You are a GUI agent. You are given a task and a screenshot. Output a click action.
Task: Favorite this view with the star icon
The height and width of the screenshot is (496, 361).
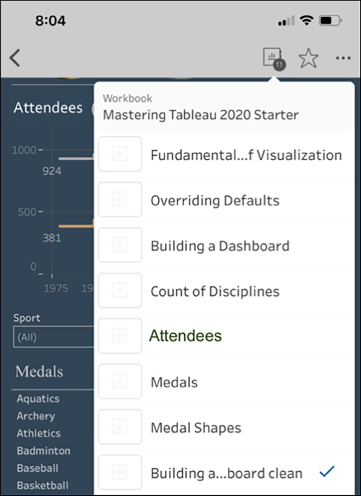coord(308,58)
